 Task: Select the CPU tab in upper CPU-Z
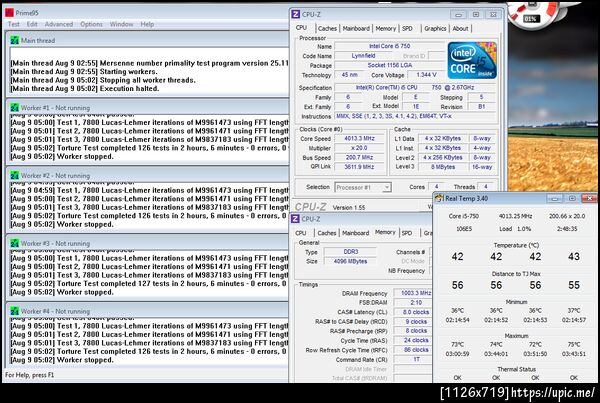[301, 28]
